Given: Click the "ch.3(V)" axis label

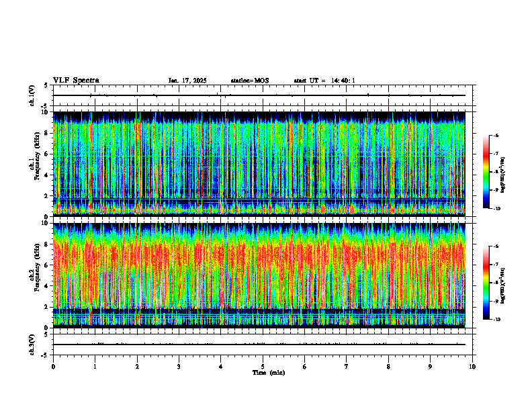Looking at the screenshot, I should [x=32, y=345].
